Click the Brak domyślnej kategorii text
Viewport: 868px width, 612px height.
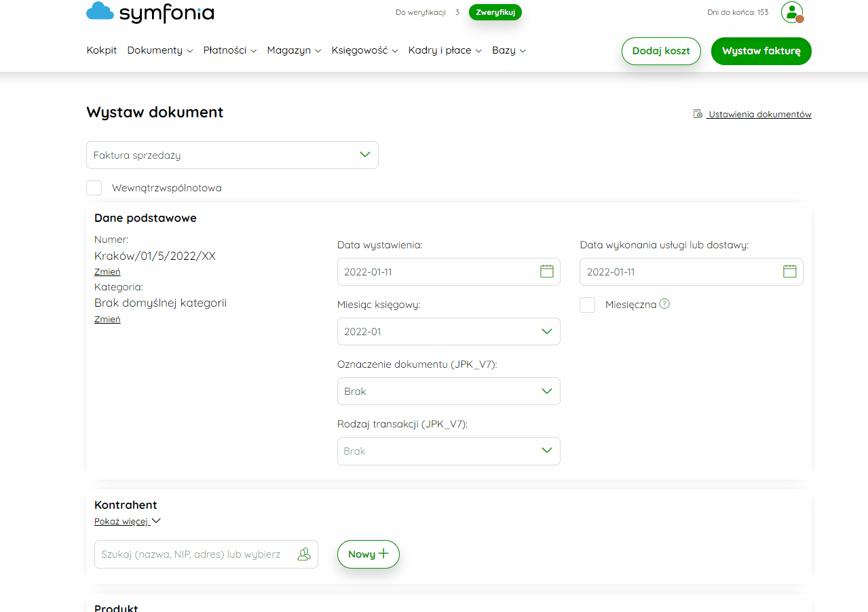click(x=160, y=303)
